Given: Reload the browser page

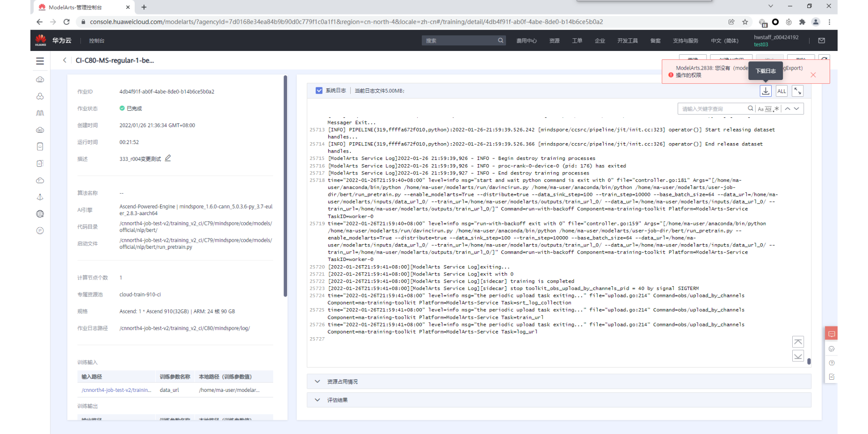Looking at the screenshot, I should pos(66,22).
